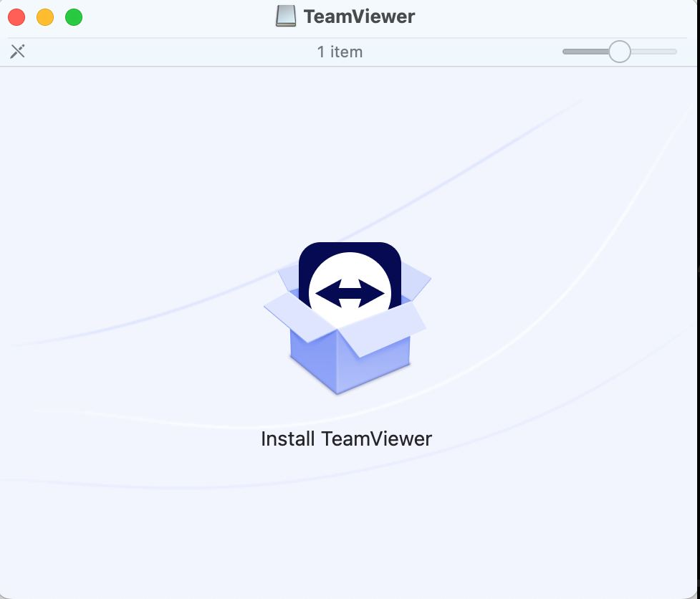Image resolution: width=700 pixels, height=599 pixels.
Task: Select the "Install TeamViewer" file name label
Action: point(346,439)
